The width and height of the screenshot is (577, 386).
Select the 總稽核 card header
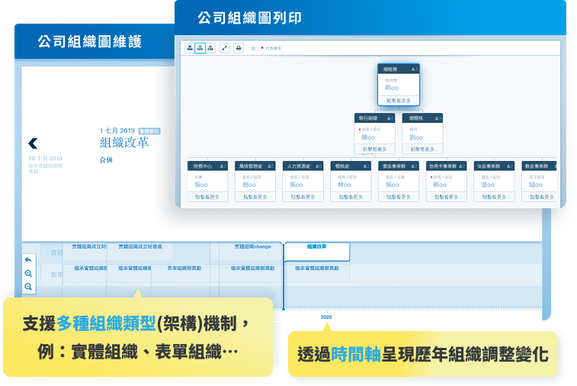coord(422,118)
